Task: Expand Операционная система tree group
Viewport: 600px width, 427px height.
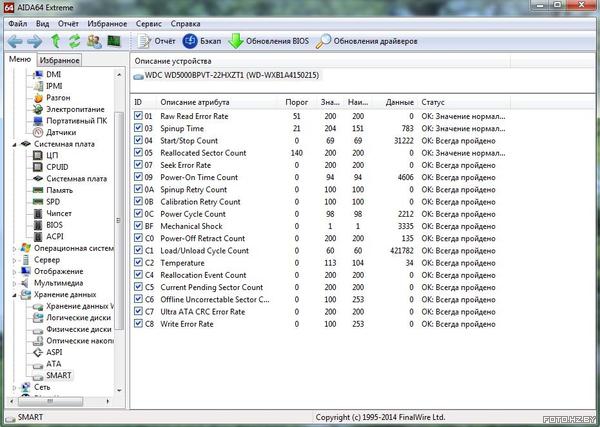Action: tap(14, 249)
